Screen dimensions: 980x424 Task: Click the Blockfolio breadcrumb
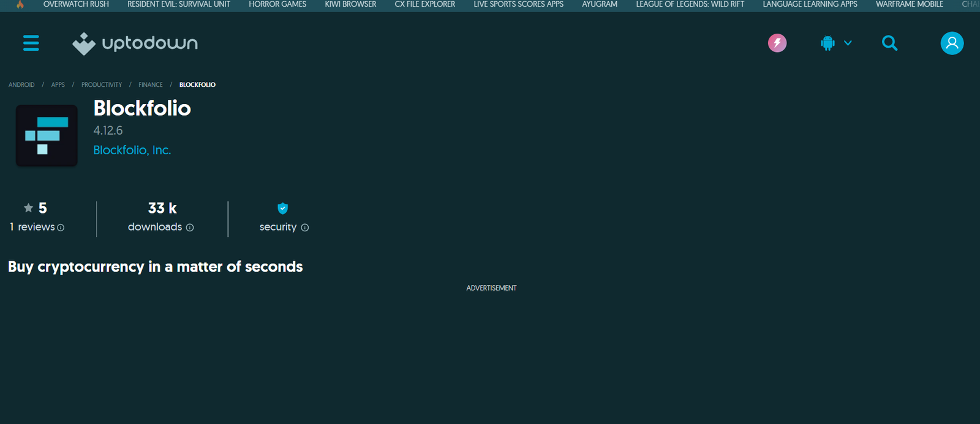[x=197, y=85]
